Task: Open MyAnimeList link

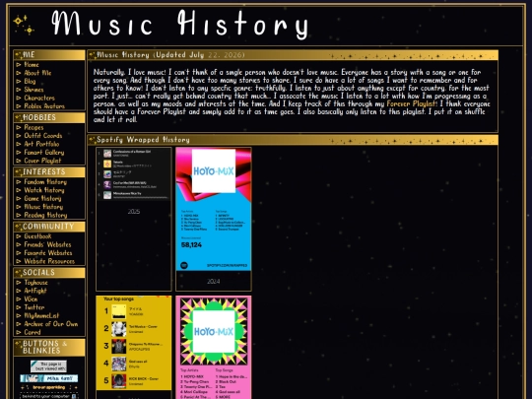Action: tap(41, 315)
